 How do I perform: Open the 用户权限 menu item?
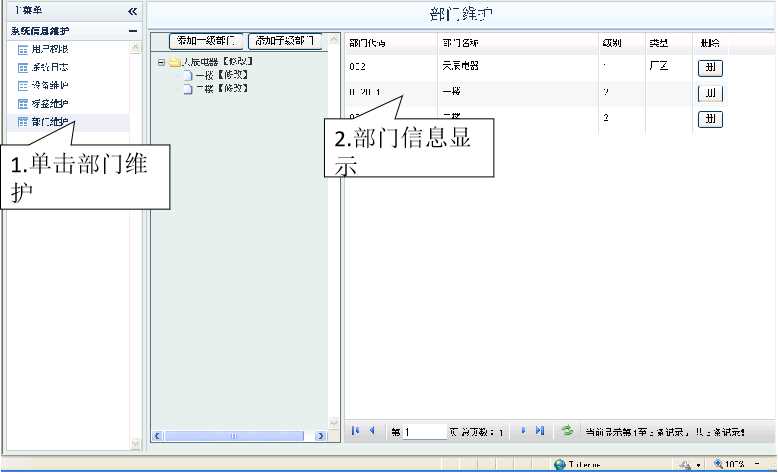(x=50, y=49)
